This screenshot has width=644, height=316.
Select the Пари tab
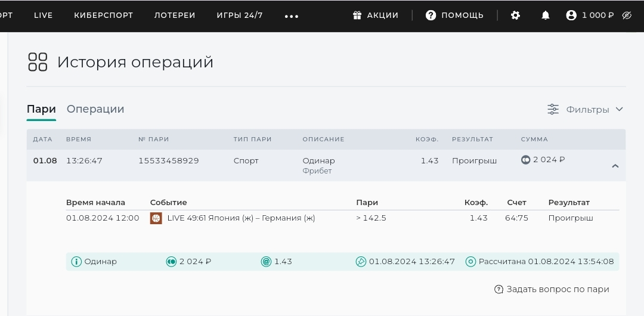[x=41, y=109]
